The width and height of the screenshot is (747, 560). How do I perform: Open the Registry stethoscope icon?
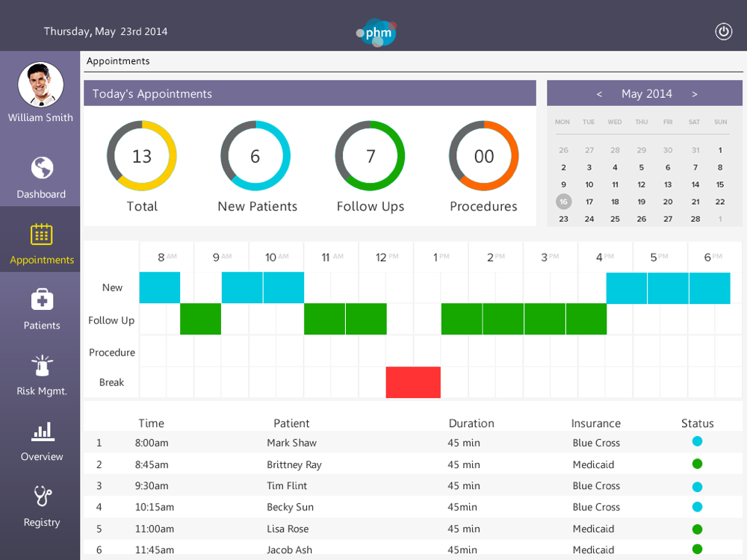[x=42, y=497]
